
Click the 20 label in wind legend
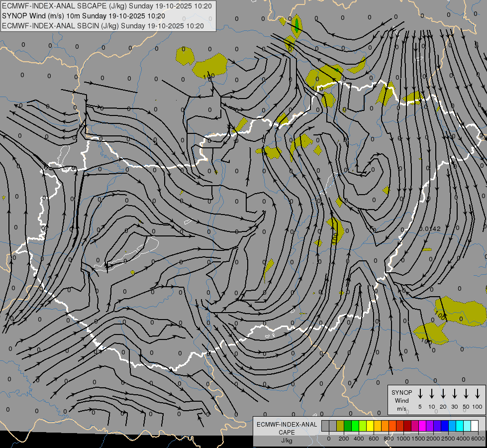point(443,407)
